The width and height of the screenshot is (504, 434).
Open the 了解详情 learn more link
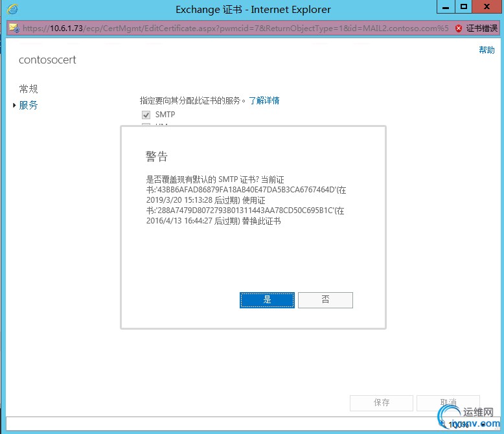click(x=264, y=100)
